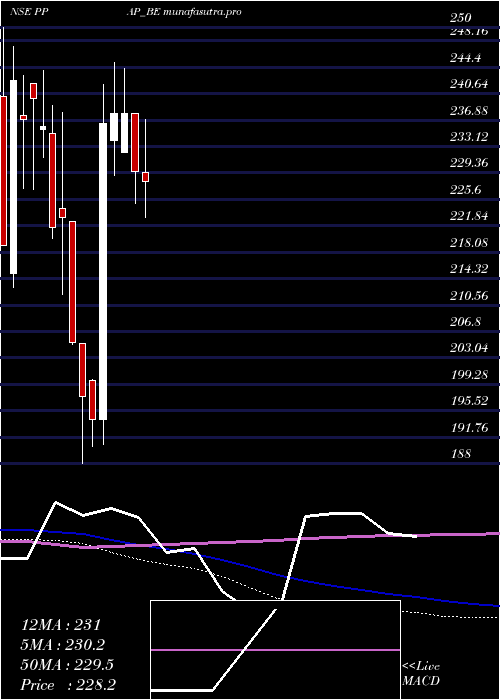Click the 12MA : 231 reading

(62, 625)
